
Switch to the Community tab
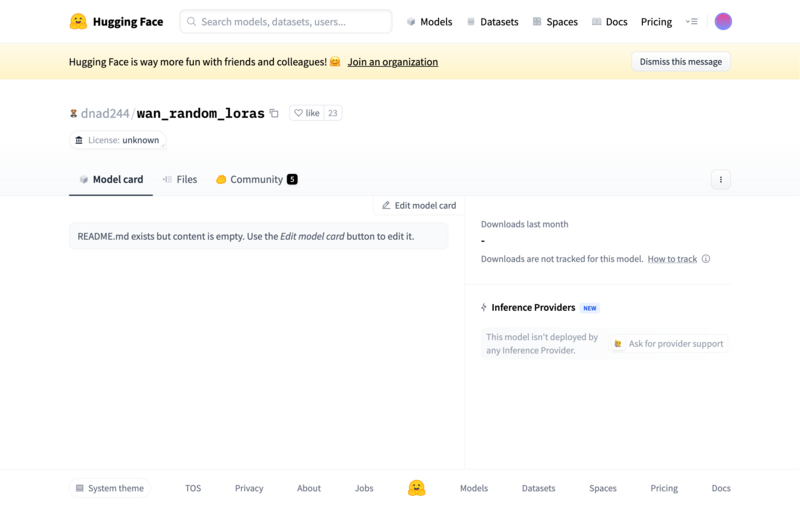click(257, 180)
